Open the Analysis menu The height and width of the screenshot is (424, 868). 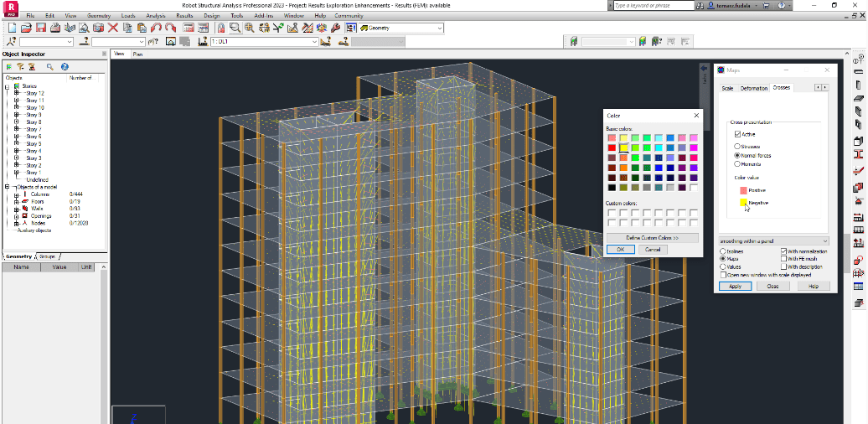pos(156,15)
